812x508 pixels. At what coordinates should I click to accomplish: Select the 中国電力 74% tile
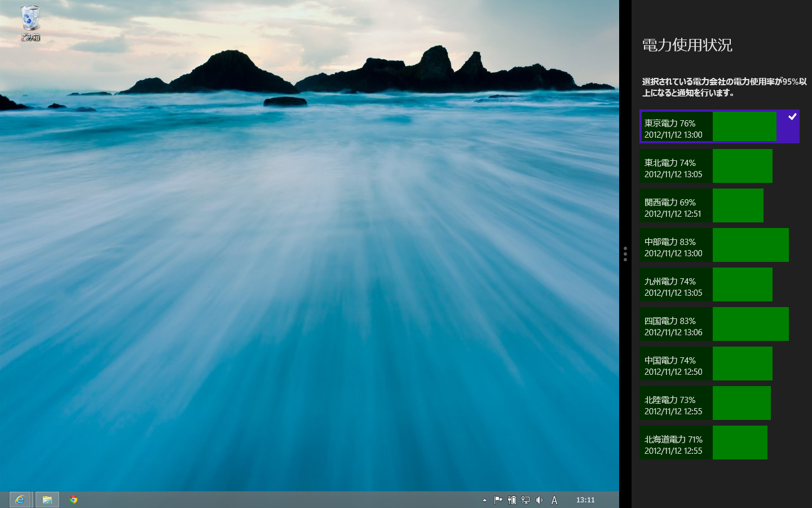point(705,364)
